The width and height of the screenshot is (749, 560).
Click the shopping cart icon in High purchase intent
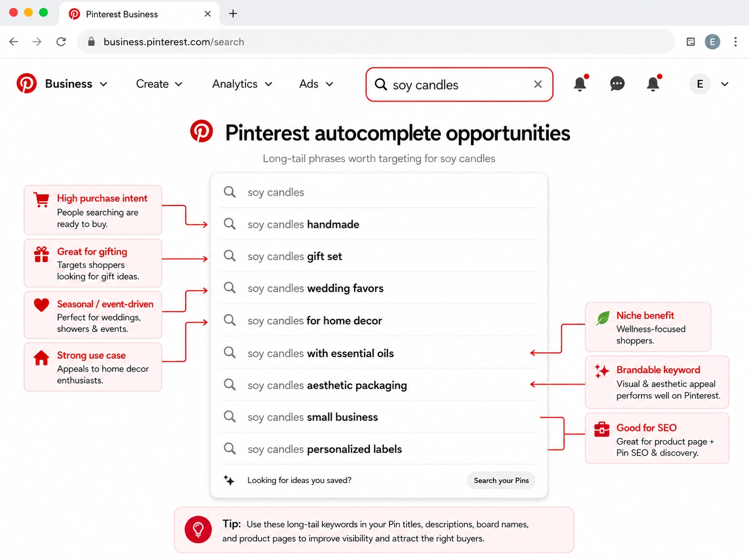click(x=41, y=200)
